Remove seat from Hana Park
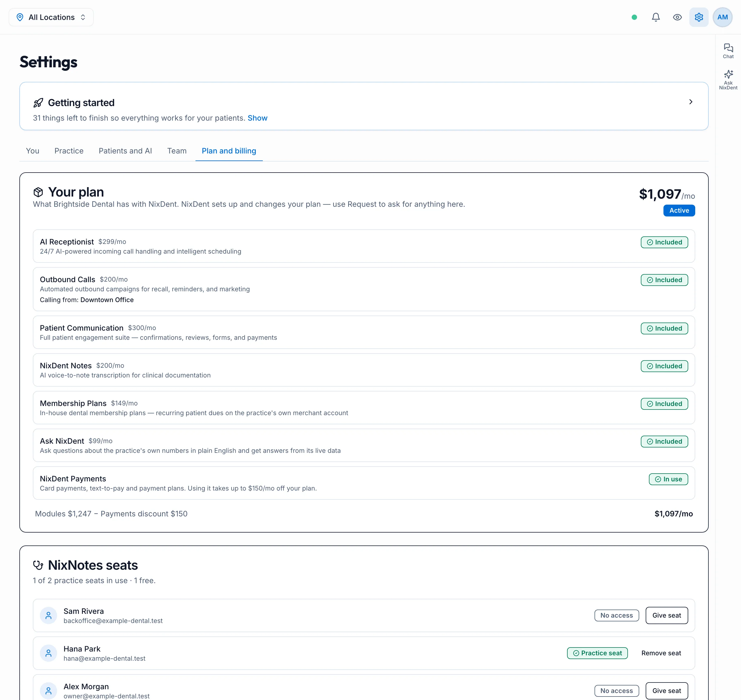Image resolution: width=741 pixels, height=700 pixels. click(661, 653)
